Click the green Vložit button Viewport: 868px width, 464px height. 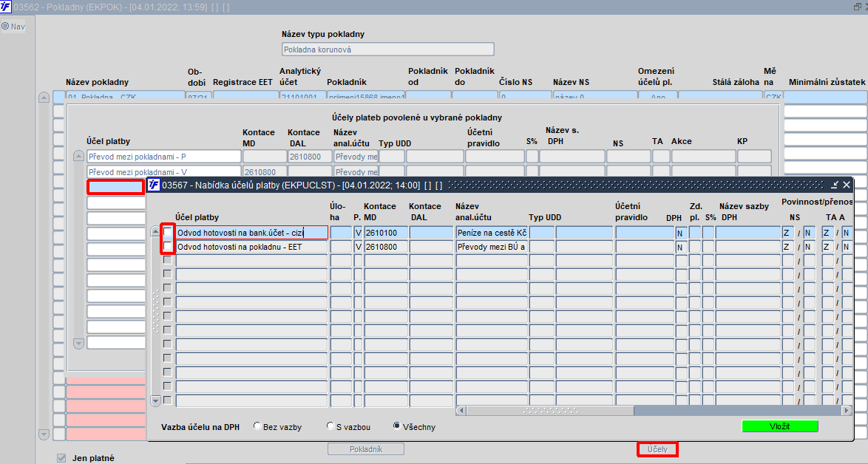[779, 426]
